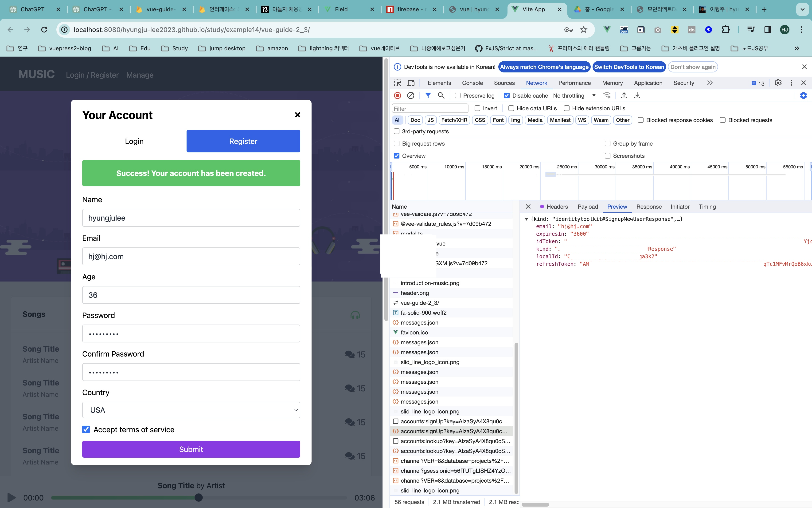
Task: Open the Application tab
Action: (x=648, y=83)
